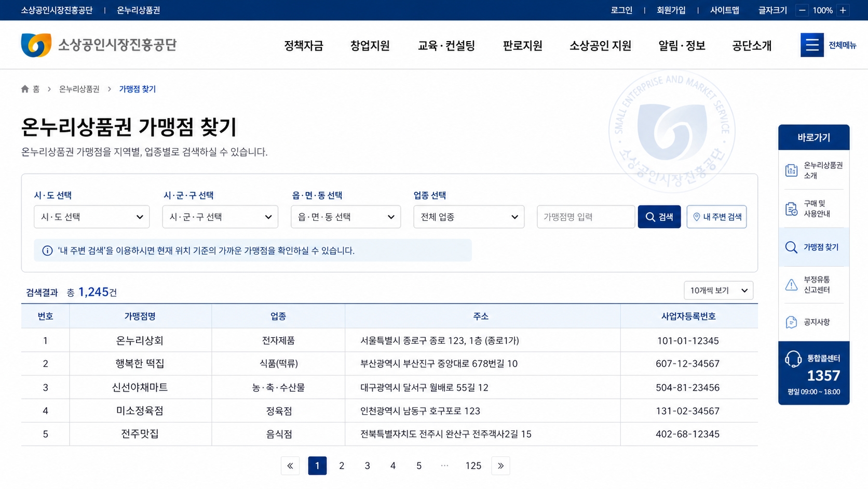Click the 가맹점 찾기 sidebar magnifier icon
The width and height of the screenshot is (868, 489).
click(x=791, y=247)
